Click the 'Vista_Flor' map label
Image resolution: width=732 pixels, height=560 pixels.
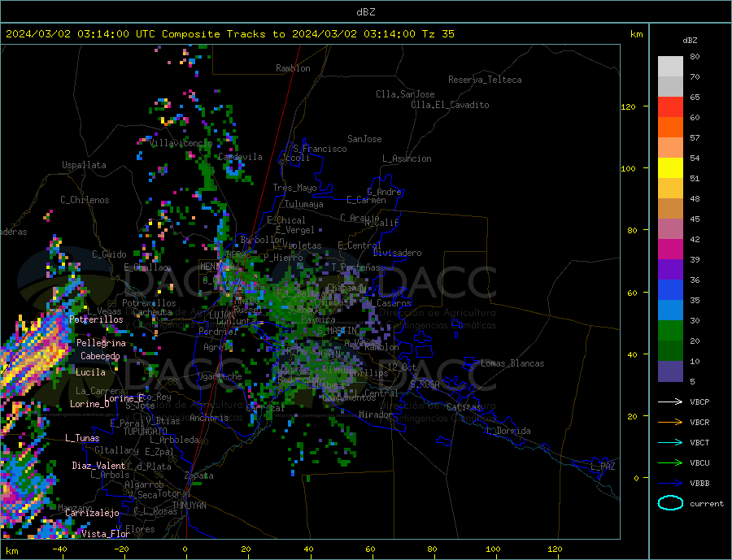(x=106, y=534)
